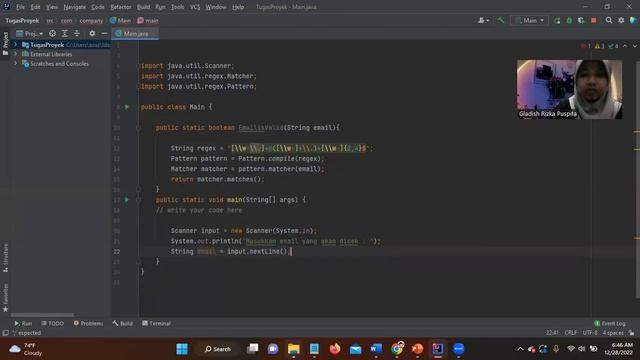Select the Scratches and Consoles tree item

pos(59,64)
